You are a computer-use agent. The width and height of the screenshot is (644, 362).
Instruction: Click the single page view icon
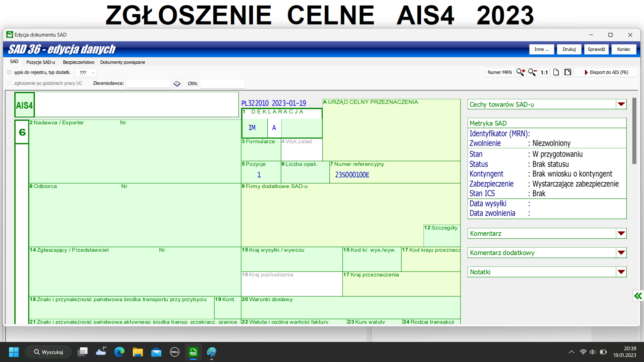click(556, 72)
